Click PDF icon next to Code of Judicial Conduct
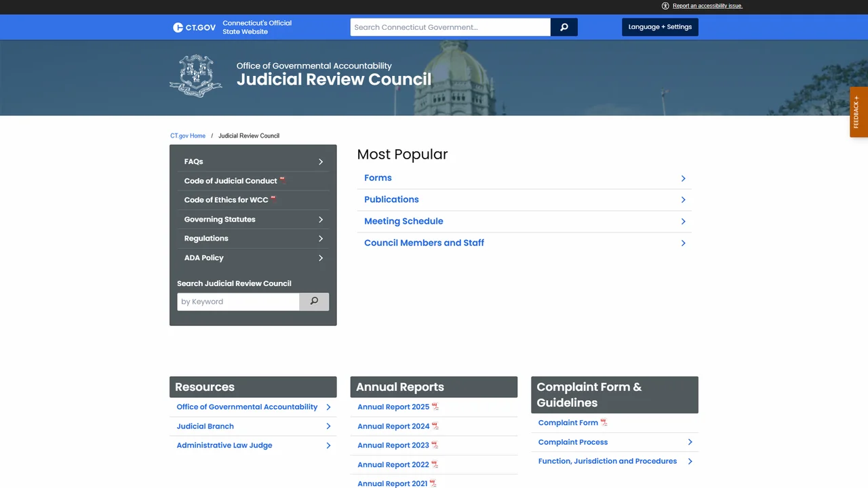 [x=283, y=180]
